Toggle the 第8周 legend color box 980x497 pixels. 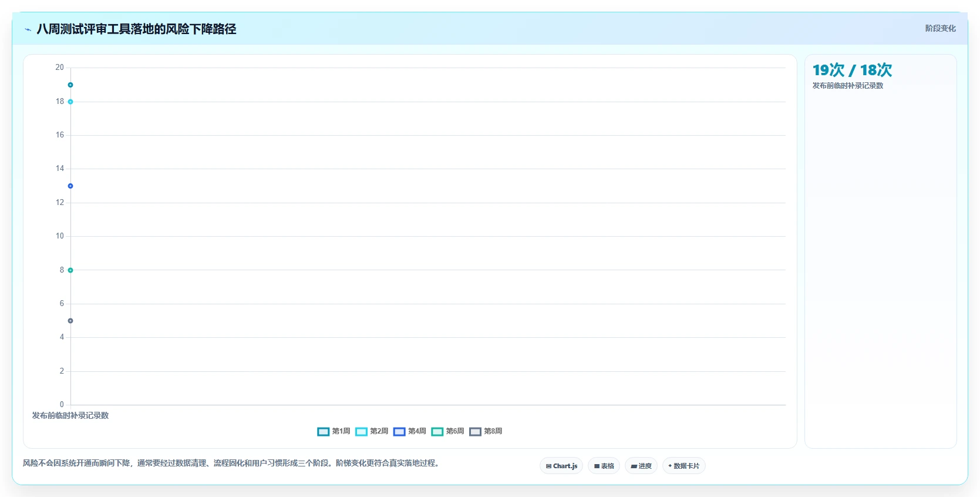coord(476,432)
